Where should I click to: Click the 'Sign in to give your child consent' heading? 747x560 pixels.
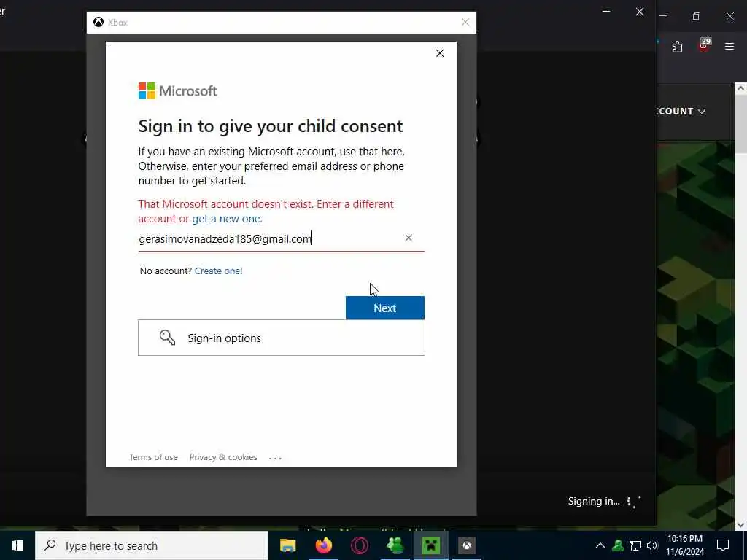pos(270,126)
